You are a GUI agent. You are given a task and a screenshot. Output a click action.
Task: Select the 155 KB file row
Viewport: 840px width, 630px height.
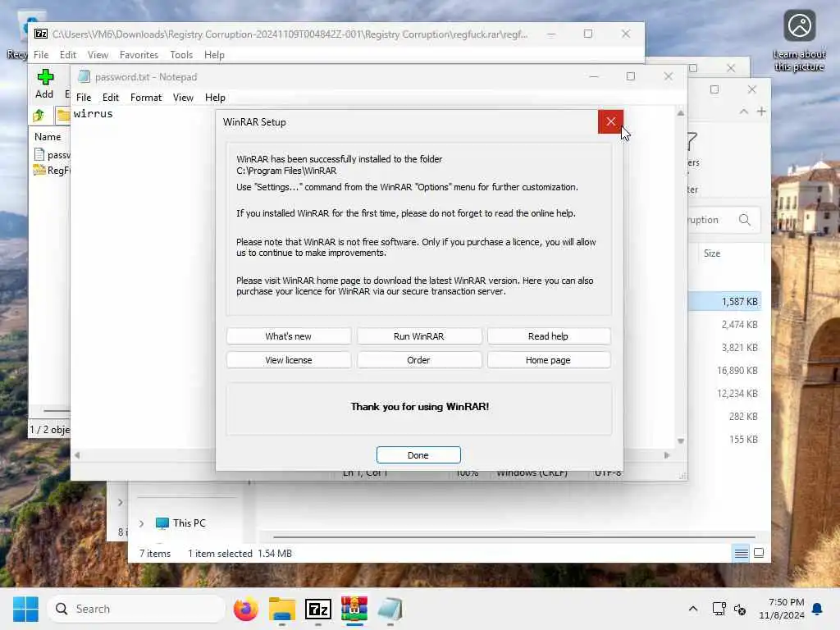coord(724,440)
